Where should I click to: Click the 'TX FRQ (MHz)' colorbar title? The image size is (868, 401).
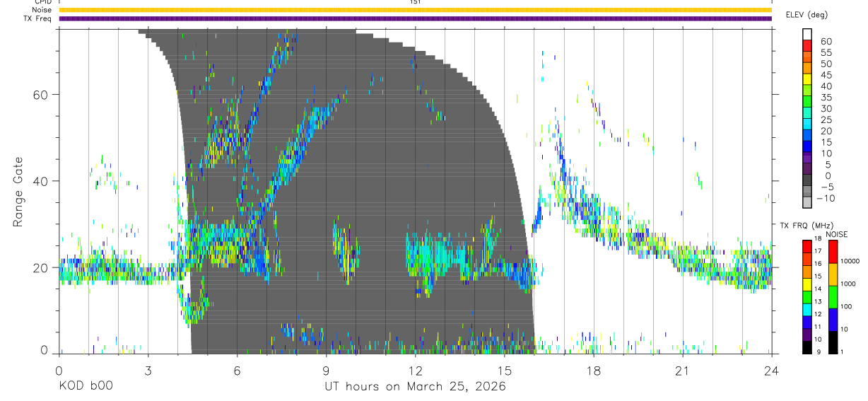click(x=807, y=226)
